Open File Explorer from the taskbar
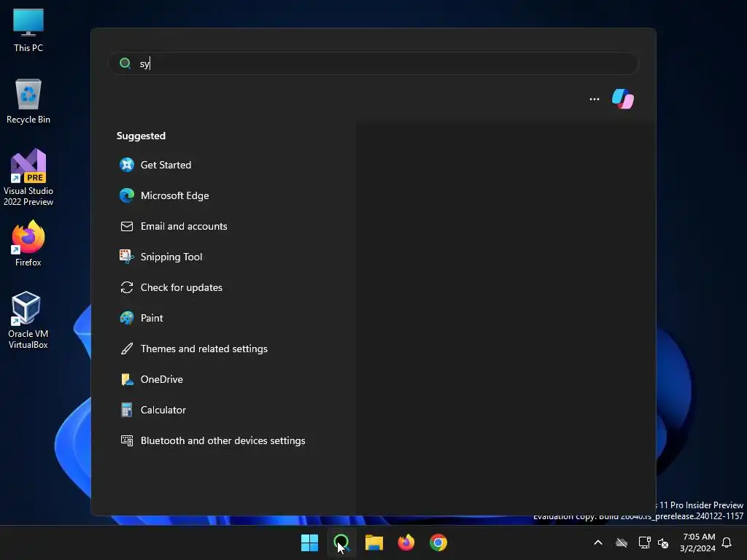This screenshot has width=747, height=560. tap(374, 542)
